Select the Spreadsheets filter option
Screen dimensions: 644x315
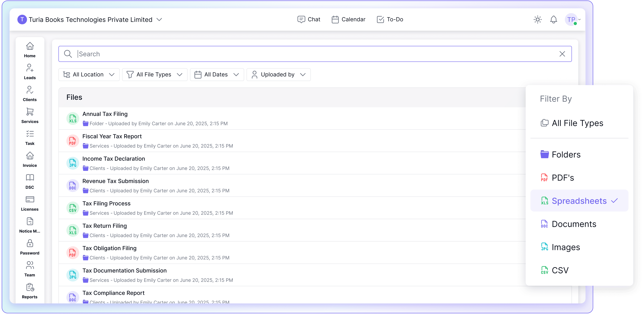pos(579,201)
